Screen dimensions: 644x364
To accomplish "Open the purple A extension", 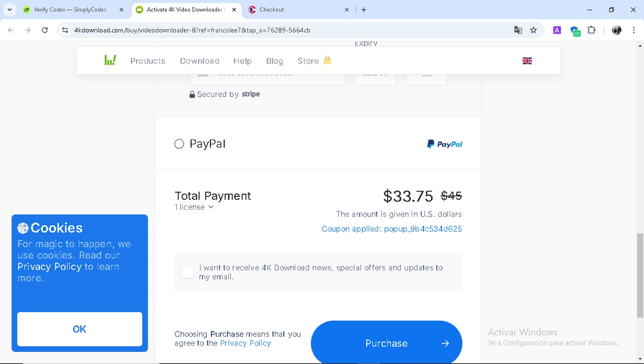I will [x=557, y=30].
